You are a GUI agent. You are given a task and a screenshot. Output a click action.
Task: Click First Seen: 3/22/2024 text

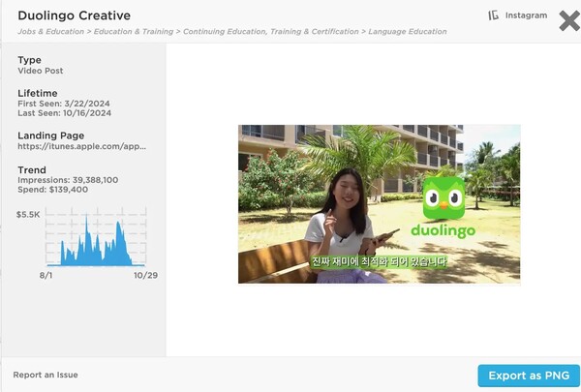pos(64,104)
